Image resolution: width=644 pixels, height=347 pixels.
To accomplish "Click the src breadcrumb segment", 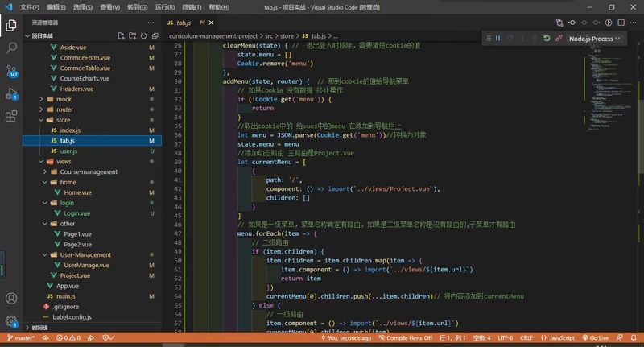I will tap(269, 36).
